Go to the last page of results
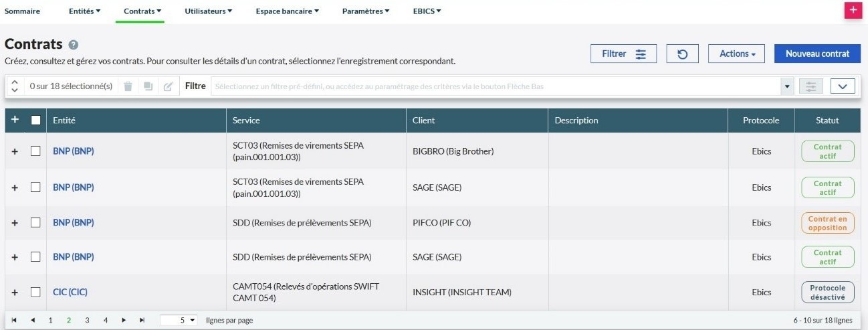The image size is (868, 330). click(x=142, y=321)
